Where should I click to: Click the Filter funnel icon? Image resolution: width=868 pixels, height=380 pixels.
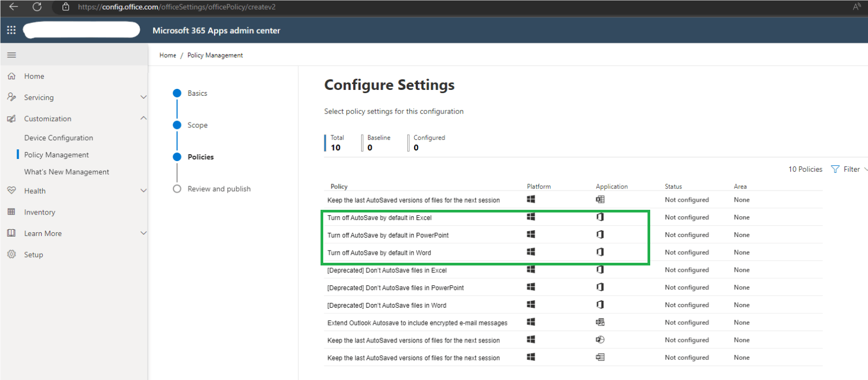coord(835,169)
